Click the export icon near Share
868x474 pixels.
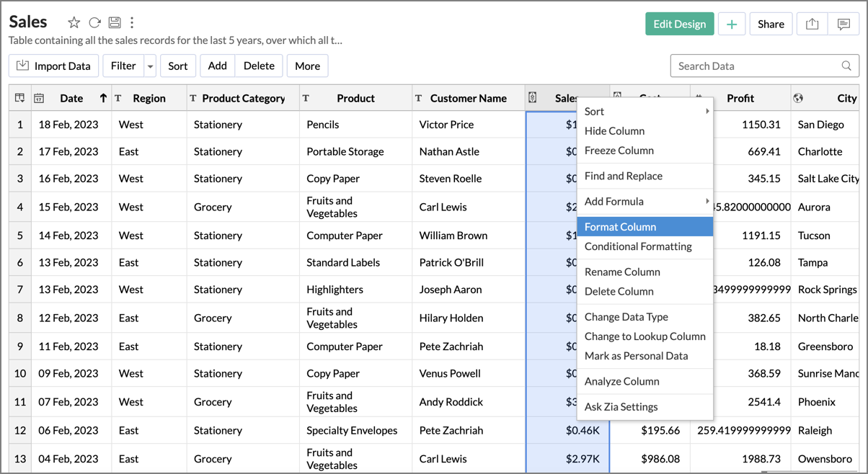click(x=812, y=23)
